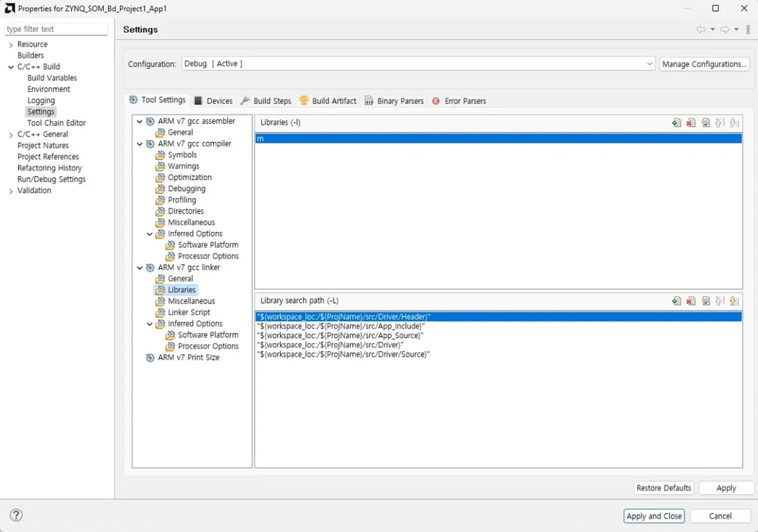
Task: Open Build Variables page
Action: 52,78
